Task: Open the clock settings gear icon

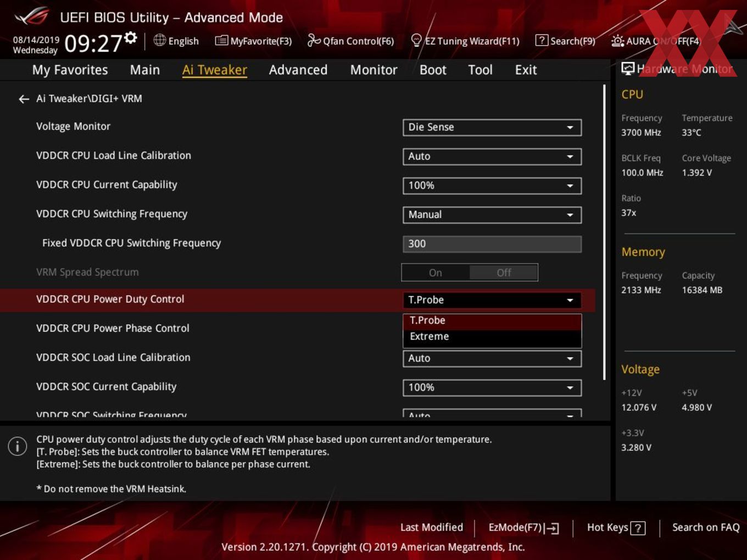Action: pyautogui.click(x=130, y=37)
